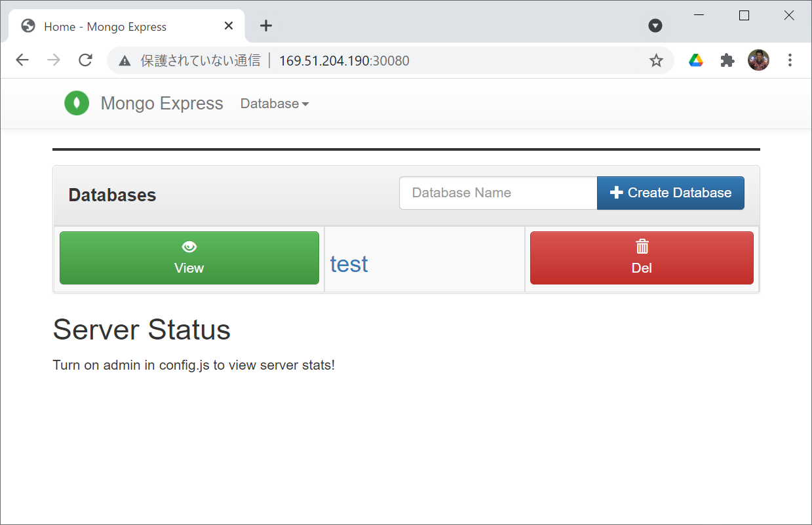Click the Server Status heading
812x525 pixels.
(x=142, y=330)
